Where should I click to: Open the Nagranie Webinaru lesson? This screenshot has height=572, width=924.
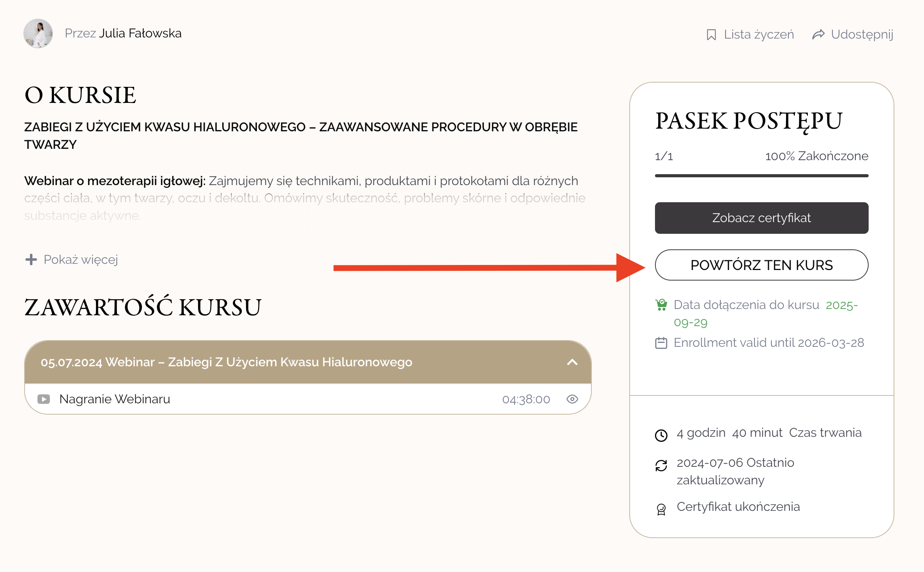pyautogui.click(x=115, y=399)
